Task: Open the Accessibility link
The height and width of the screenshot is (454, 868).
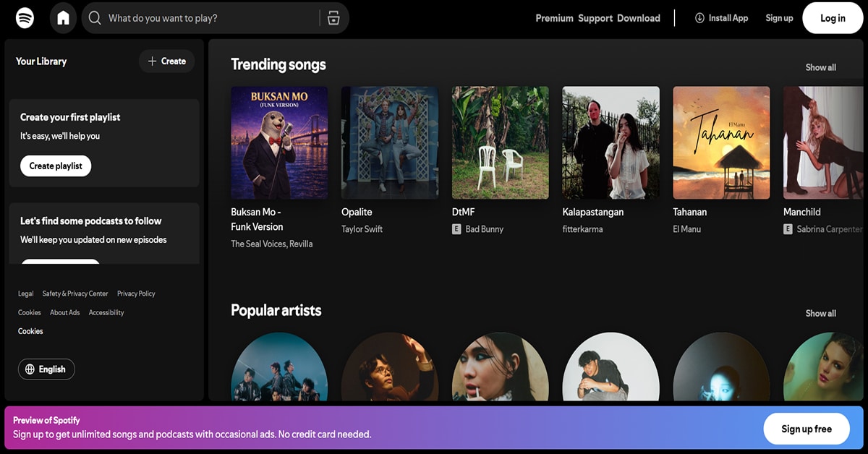Action: pyautogui.click(x=106, y=312)
